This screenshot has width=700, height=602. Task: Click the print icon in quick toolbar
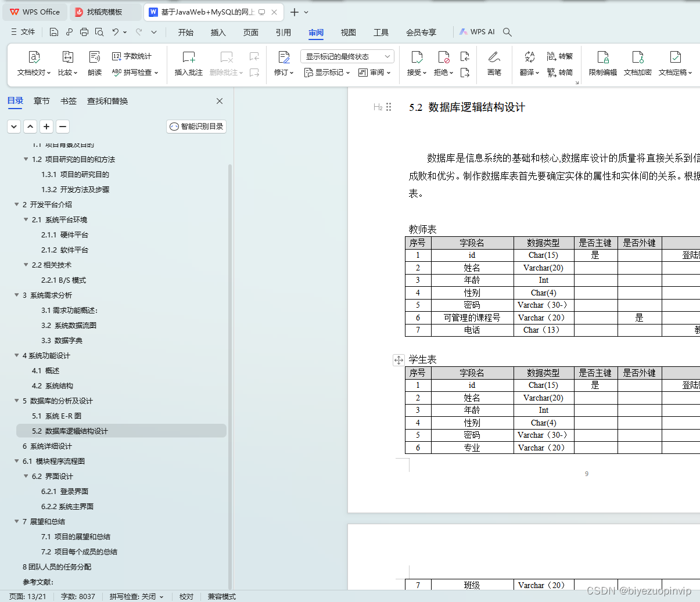click(84, 32)
